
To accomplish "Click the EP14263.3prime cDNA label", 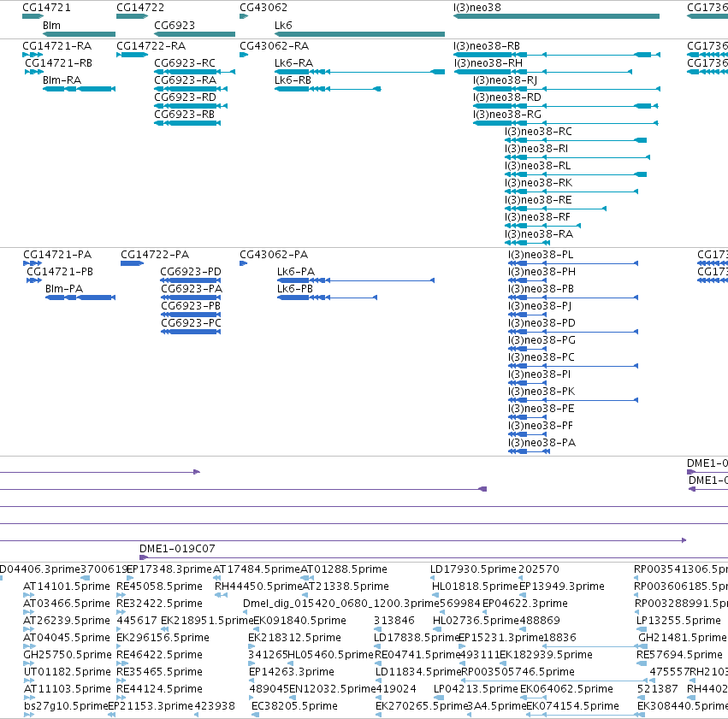I will tap(292, 672).
